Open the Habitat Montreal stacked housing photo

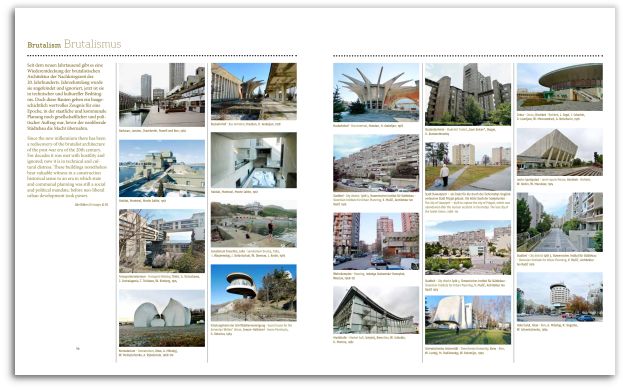click(162, 168)
